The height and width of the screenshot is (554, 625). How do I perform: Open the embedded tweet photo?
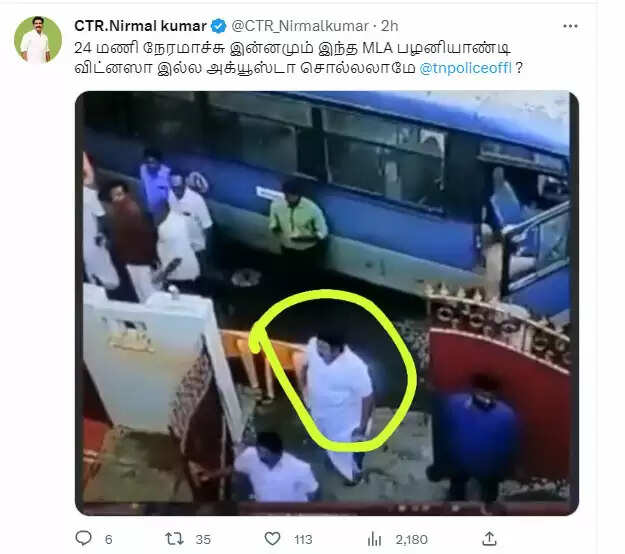pyautogui.click(x=327, y=303)
